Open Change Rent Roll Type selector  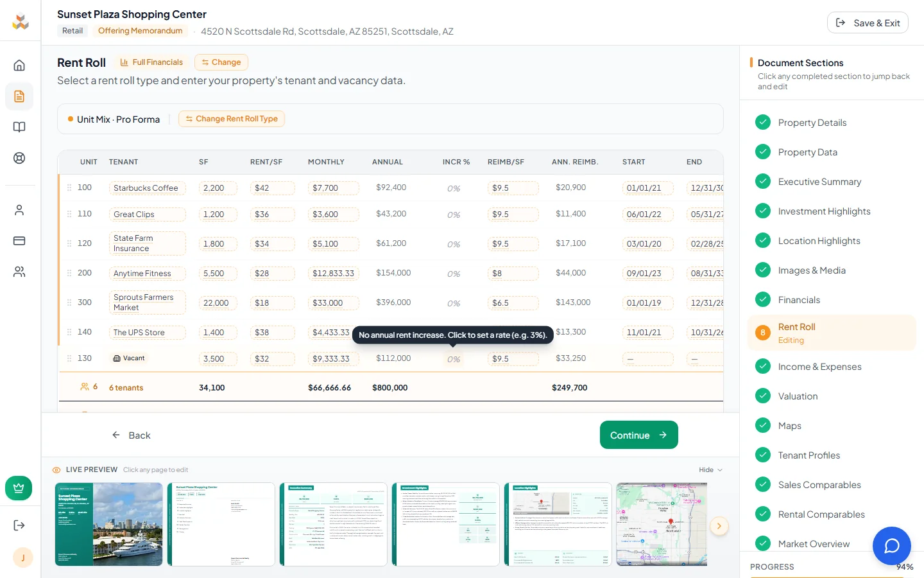pyautogui.click(x=232, y=119)
